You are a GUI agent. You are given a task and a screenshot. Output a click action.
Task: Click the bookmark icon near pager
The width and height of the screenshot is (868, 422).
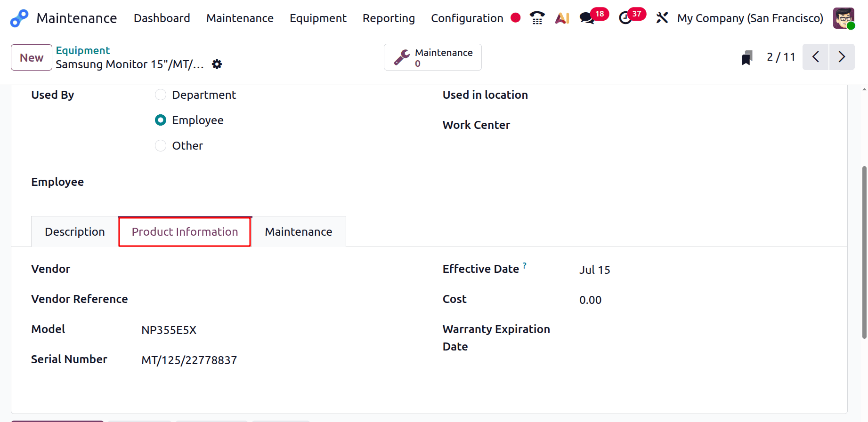pyautogui.click(x=747, y=57)
